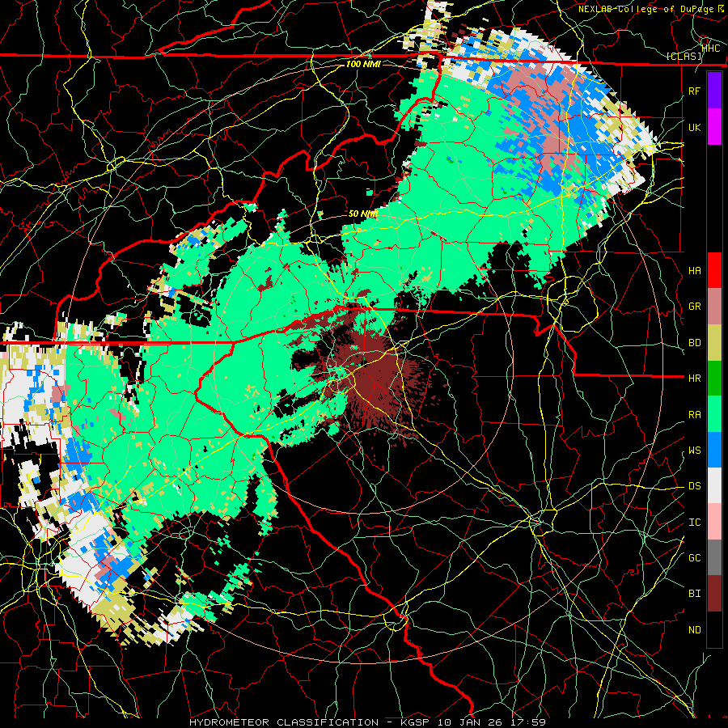Viewport: 728px width, 728px height.
Task: Click the KGSP station identifier
Action: tap(417, 722)
